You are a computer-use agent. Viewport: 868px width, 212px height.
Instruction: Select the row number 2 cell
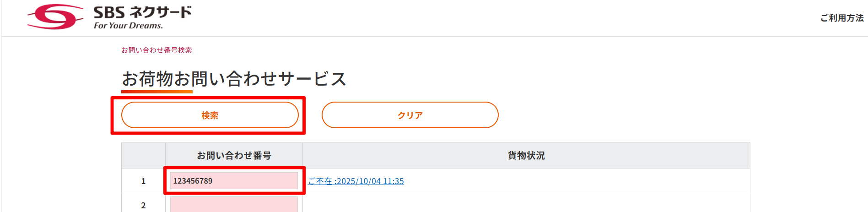pyautogui.click(x=143, y=205)
